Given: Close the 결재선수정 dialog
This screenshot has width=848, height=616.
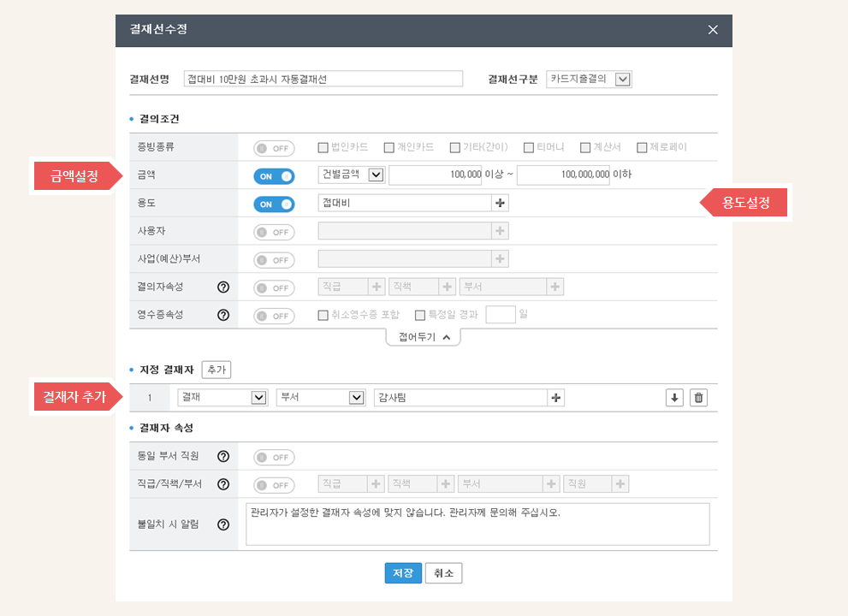Looking at the screenshot, I should click(x=713, y=30).
